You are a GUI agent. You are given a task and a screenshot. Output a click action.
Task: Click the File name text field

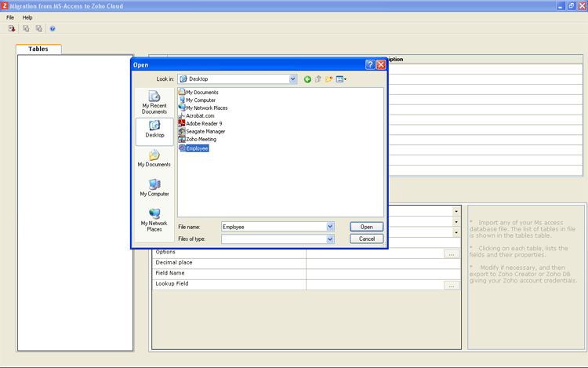tap(273, 227)
